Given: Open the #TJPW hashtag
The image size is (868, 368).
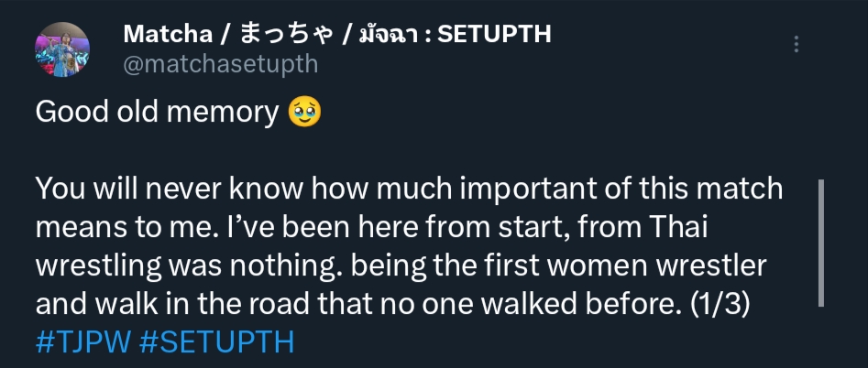Looking at the screenshot, I should [x=83, y=342].
